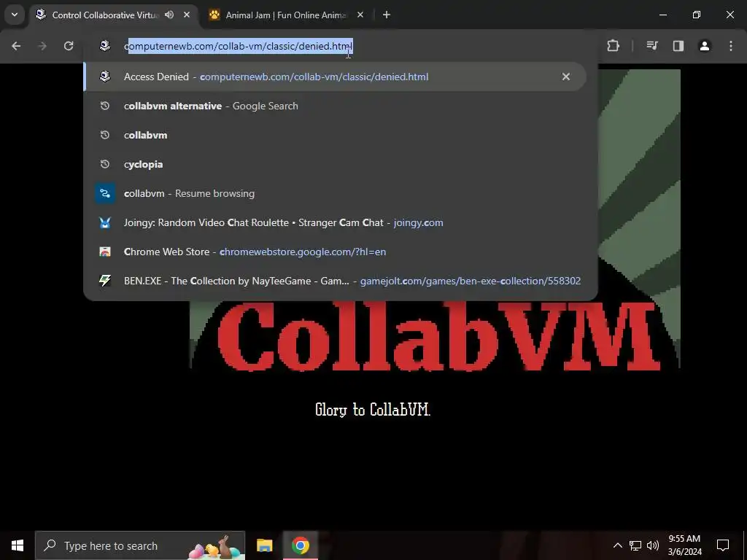747x560 pixels.
Task: Click the Chrome taskbar icon
Action: pos(300,545)
